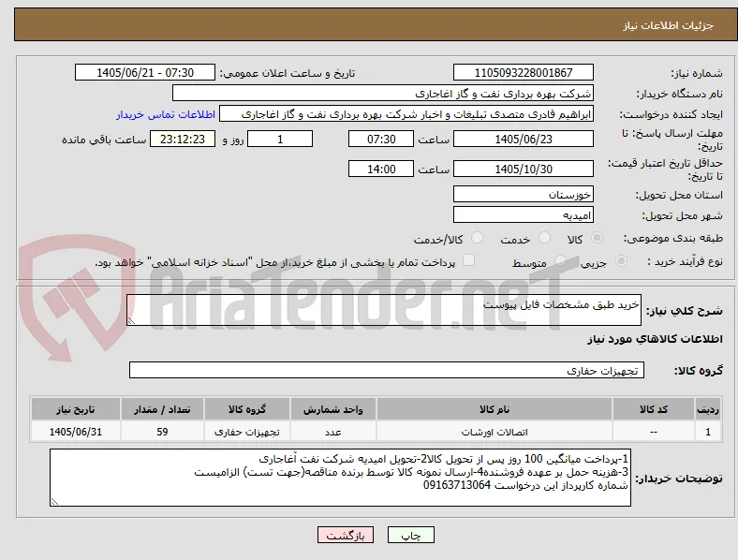Click the تعداد / مقدار column header
738x560 pixels.
click(162, 409)
